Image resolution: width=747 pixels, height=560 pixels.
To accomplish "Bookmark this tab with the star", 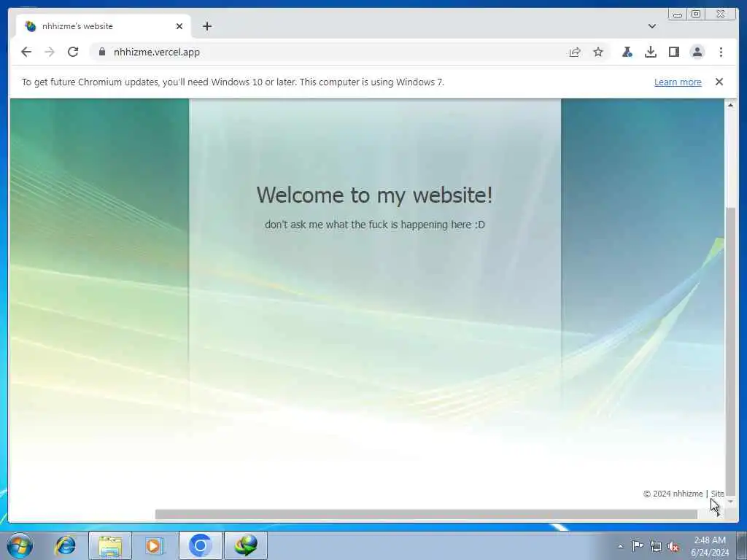I will click(598, 52).
